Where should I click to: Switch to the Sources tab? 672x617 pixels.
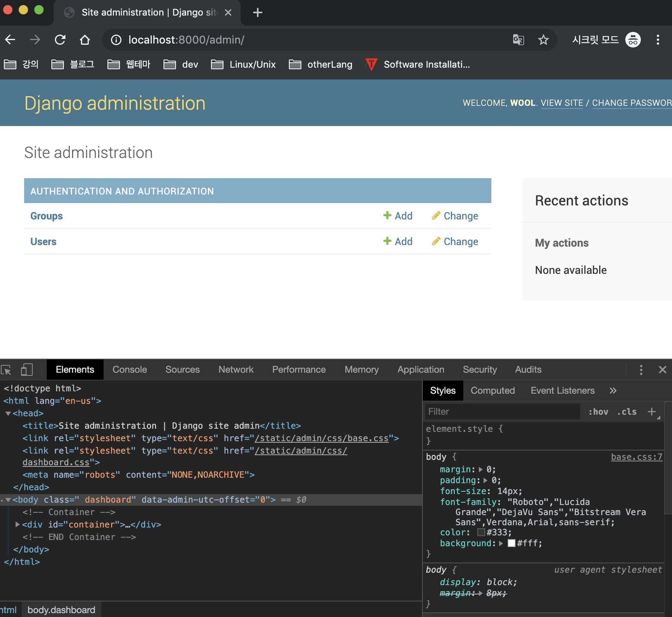click(x=183, y=370)
